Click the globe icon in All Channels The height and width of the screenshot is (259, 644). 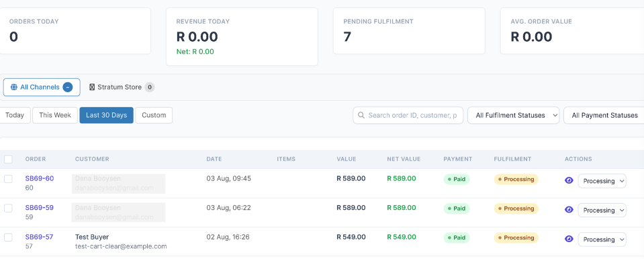(14, 87)
